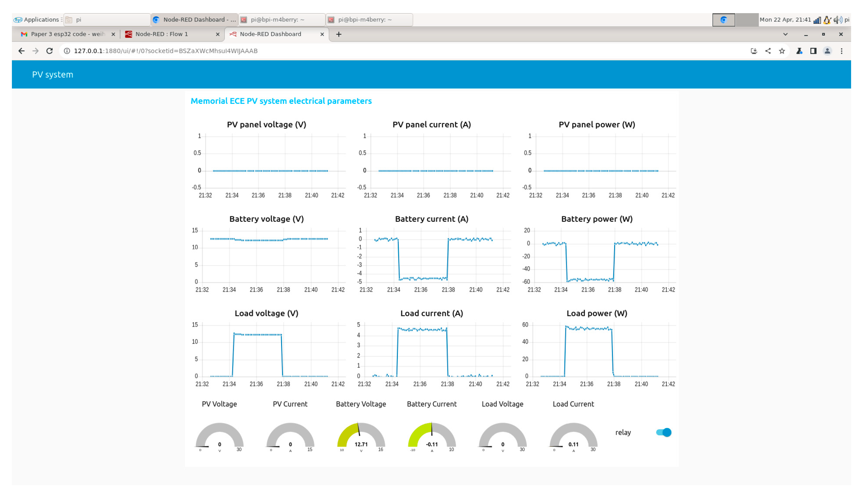Expand the tab search chevron

click(x=785, y=34)
